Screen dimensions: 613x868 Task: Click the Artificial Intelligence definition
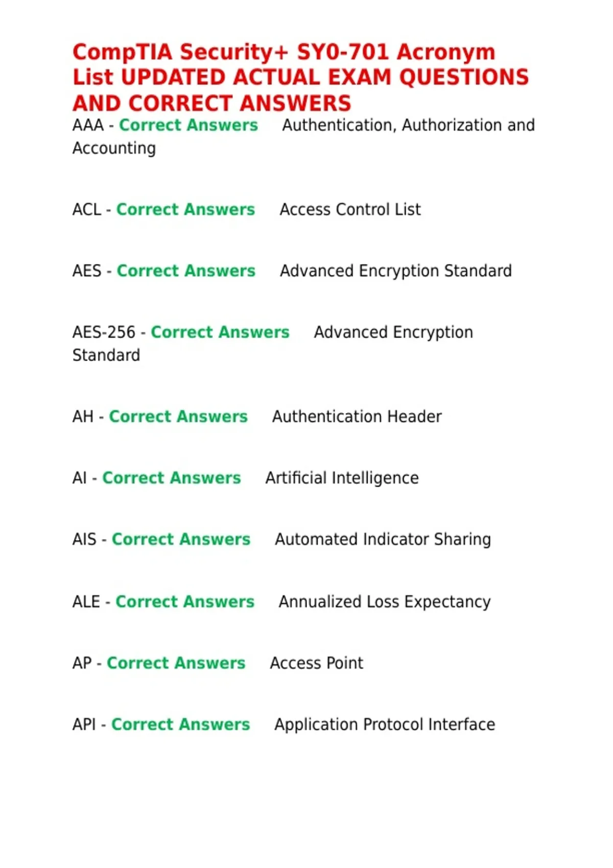[342, 478]
